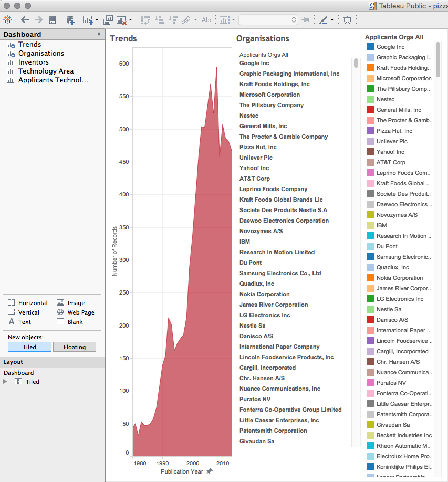This screenshot has height=482, width=448.
Task: Click the Fix Axes pin icon
Action: 306,20
